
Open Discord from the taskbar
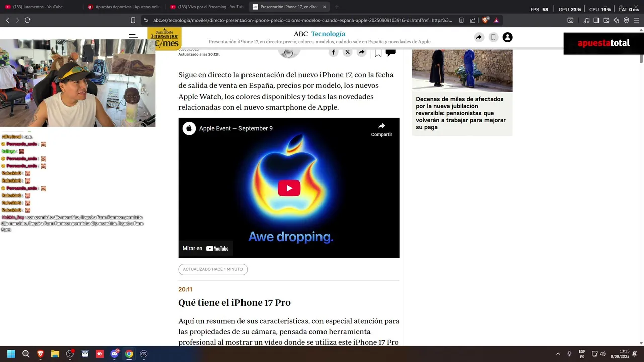(114, 354)
